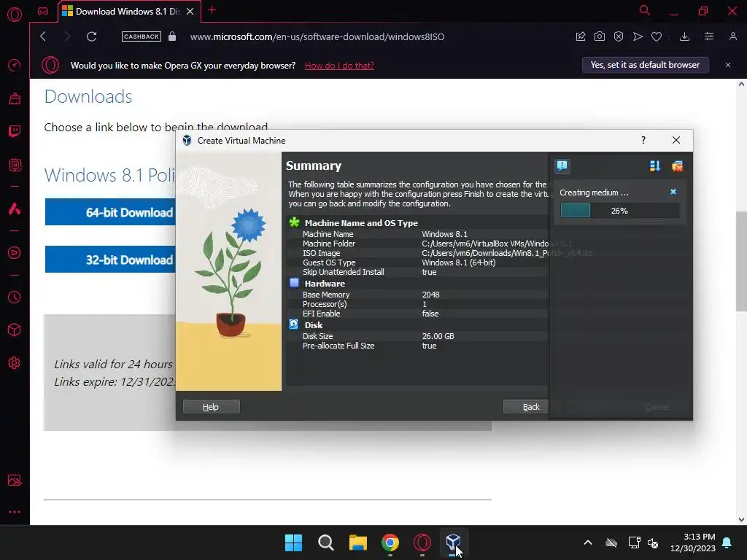This screenshot has height=560, width=747.
Task: Click the Base Memory '2048' value
Action: tap(430, 295)
